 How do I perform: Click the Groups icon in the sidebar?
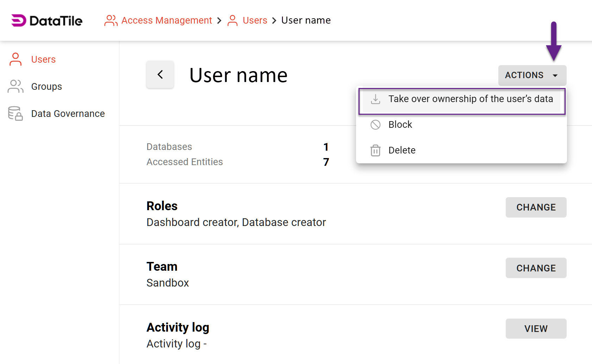click(x=15, y=86)
